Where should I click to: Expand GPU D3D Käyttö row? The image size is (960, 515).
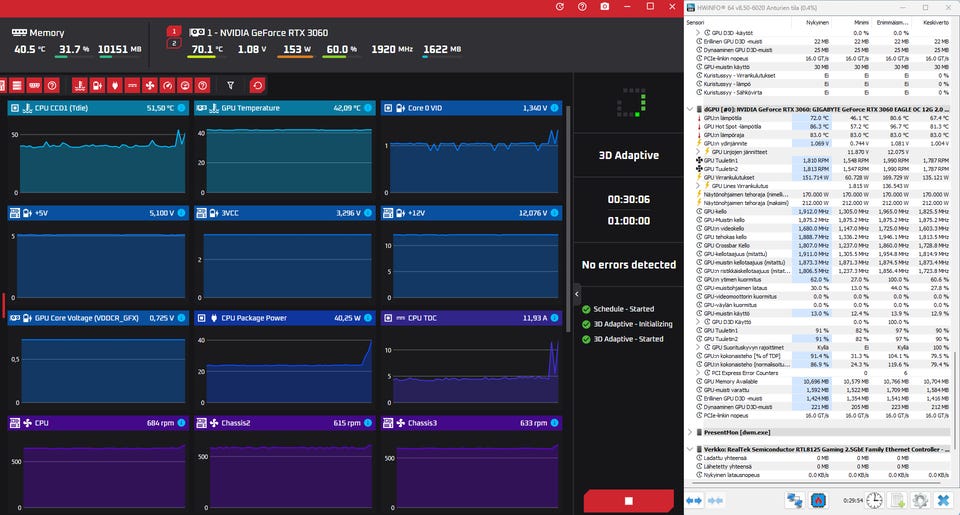pos(698,322)
